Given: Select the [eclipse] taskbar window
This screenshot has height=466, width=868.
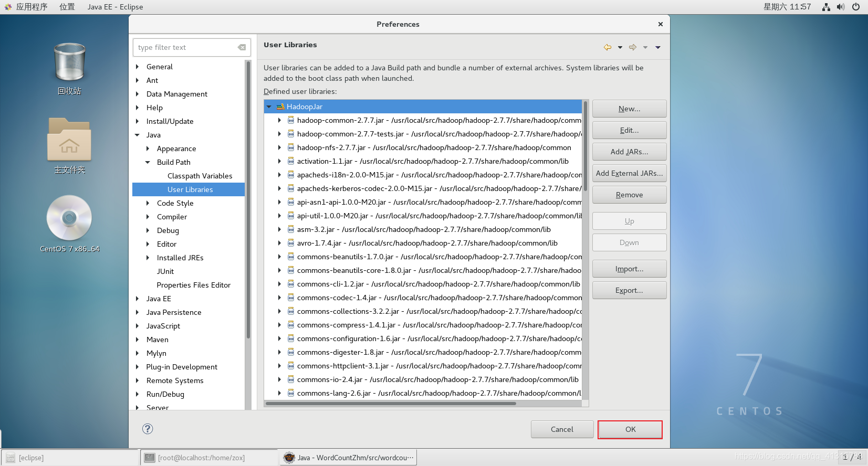Looking at the screenshot, I should [x=70, y=458].
